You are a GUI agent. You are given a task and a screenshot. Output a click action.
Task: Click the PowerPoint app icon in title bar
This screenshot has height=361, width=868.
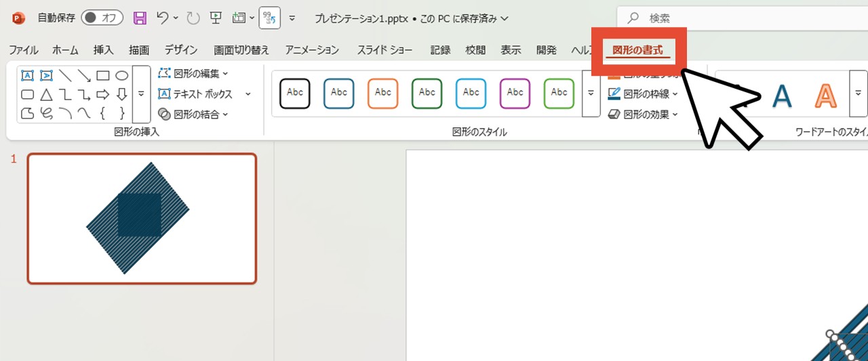point(18,18)
